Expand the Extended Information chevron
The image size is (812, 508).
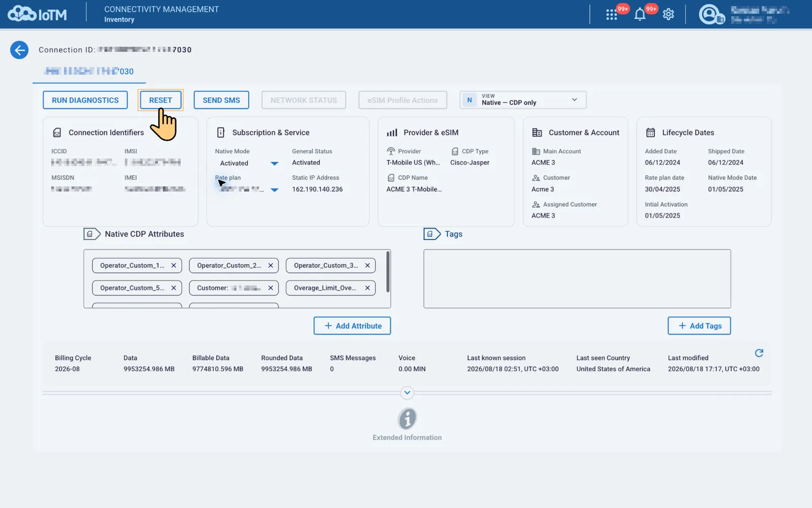click(x=407, y=393)
